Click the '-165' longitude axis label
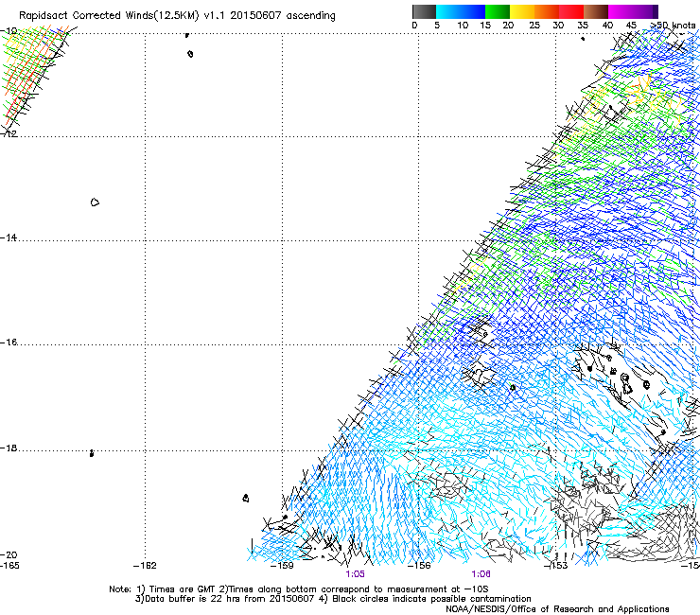 point(9,566)
